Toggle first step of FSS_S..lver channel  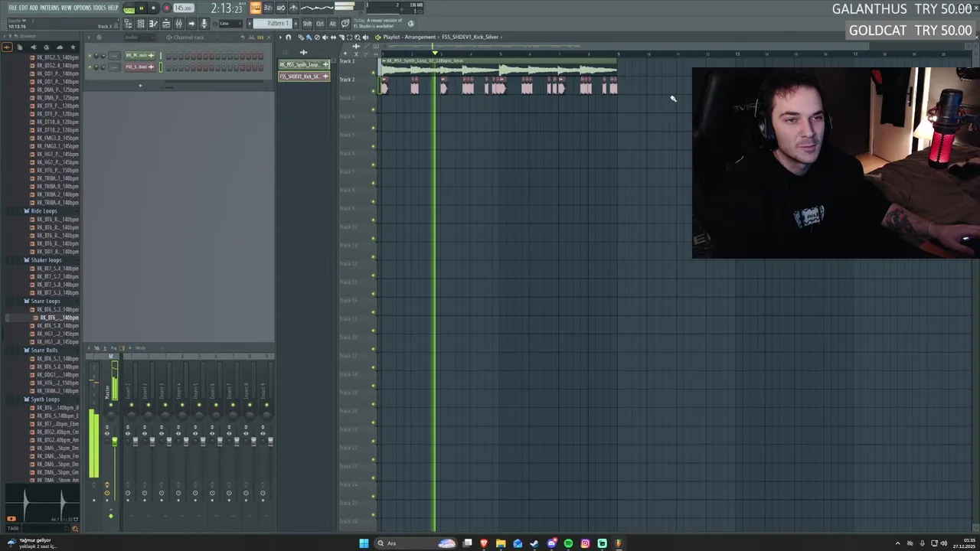coord(169,67)
